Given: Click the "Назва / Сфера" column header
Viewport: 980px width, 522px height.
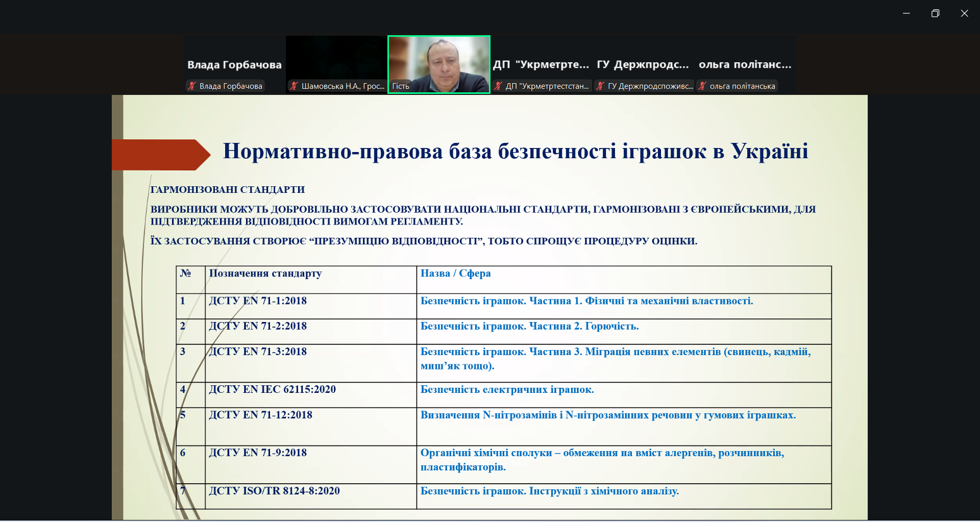Looking at the screenshot, I should click(455, 274).
